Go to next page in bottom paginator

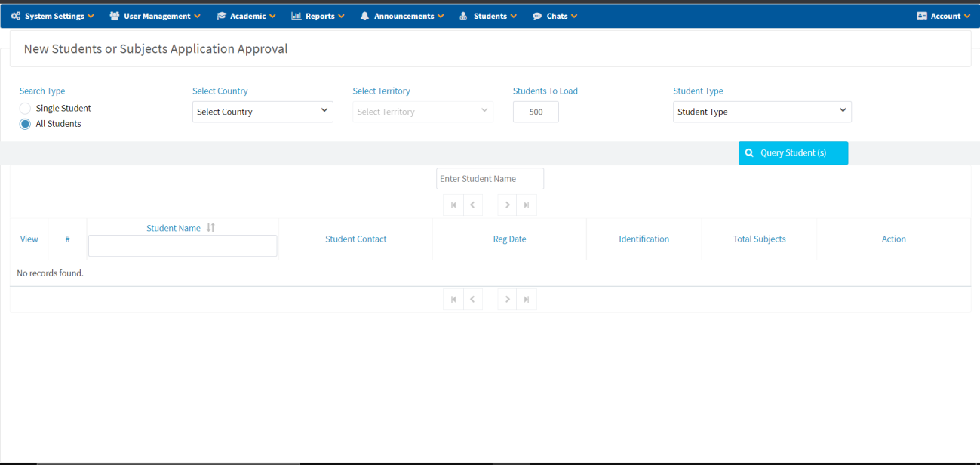point(508,300)
